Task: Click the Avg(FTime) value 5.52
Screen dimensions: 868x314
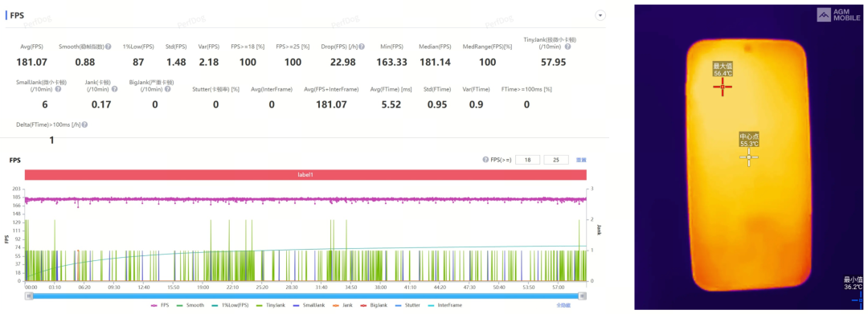Action: click(x=391, y=104)
